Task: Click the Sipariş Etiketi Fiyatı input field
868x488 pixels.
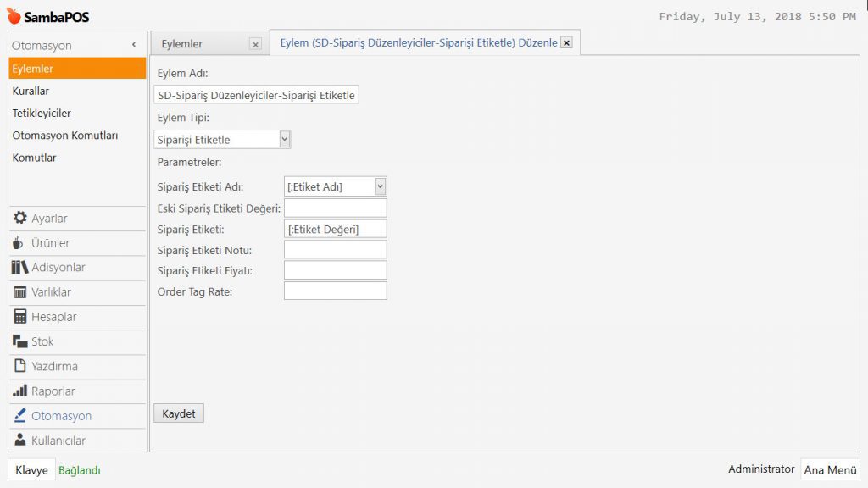Action: (x=335, y=270)
